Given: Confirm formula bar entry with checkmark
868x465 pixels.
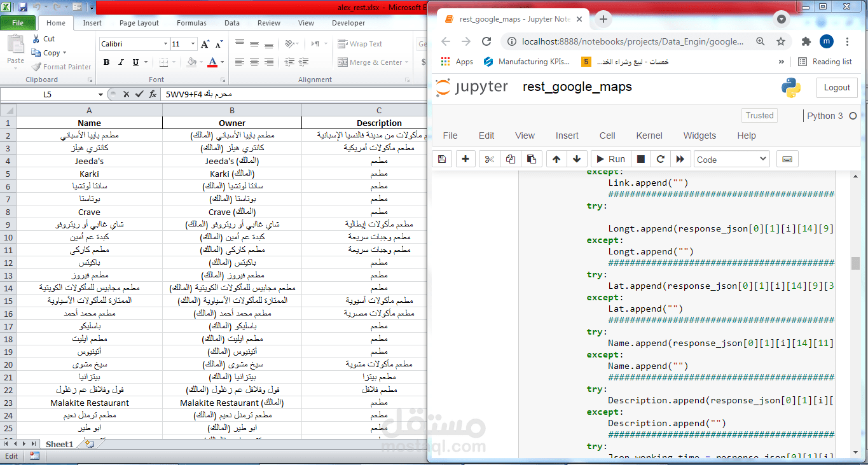Looking at the screenshot, I should pos(139,94).
